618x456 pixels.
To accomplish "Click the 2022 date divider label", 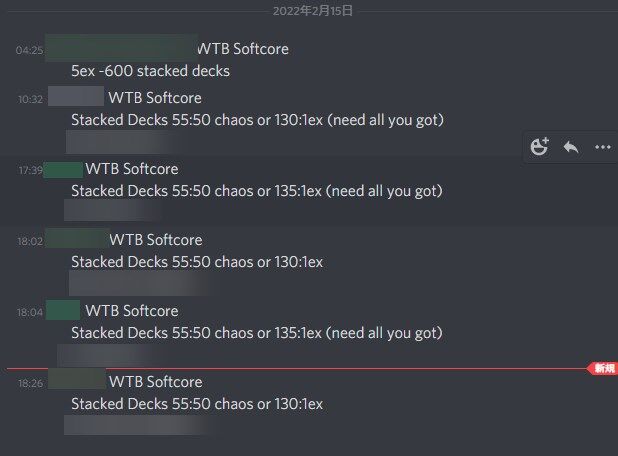I will click(x=313, y=11).
